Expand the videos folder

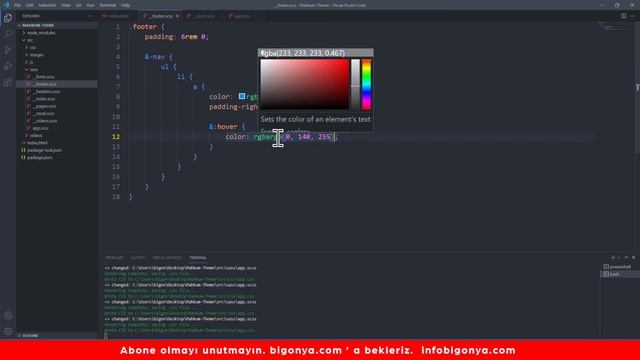[x=57, y=135]
